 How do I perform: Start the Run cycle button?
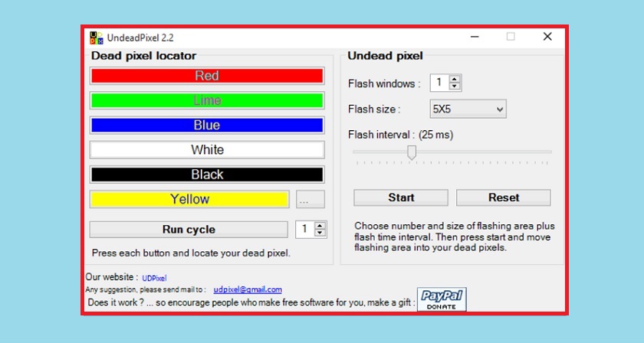click(x=189, y=230)
